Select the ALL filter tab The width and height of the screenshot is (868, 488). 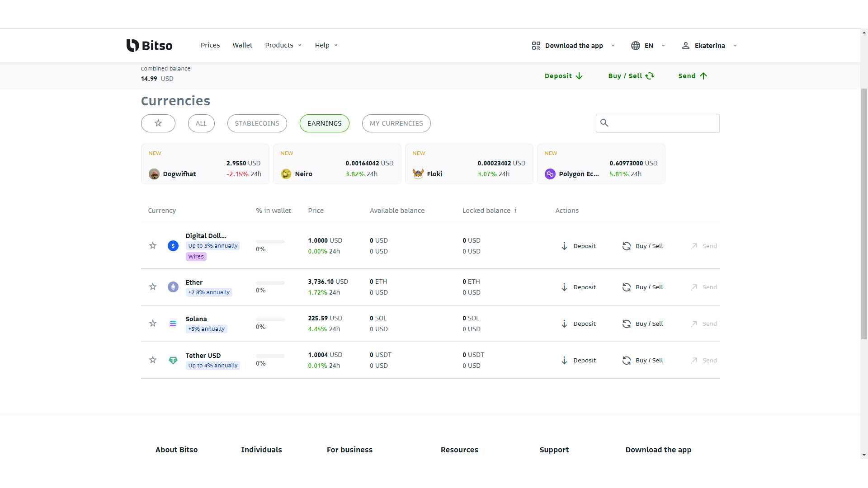[201, 123]
